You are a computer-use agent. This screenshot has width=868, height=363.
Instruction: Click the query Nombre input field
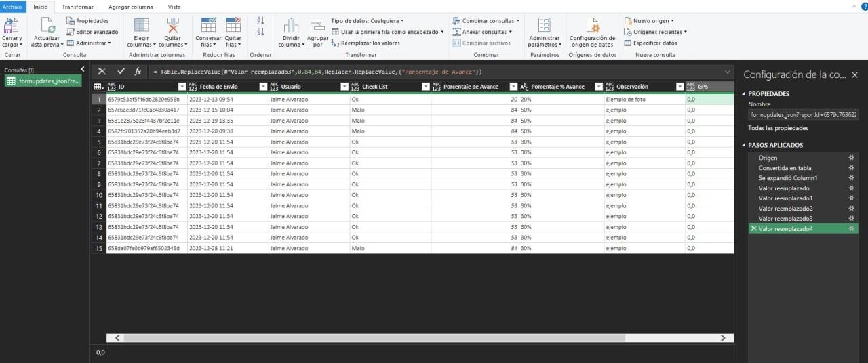[x=803, y=115]
